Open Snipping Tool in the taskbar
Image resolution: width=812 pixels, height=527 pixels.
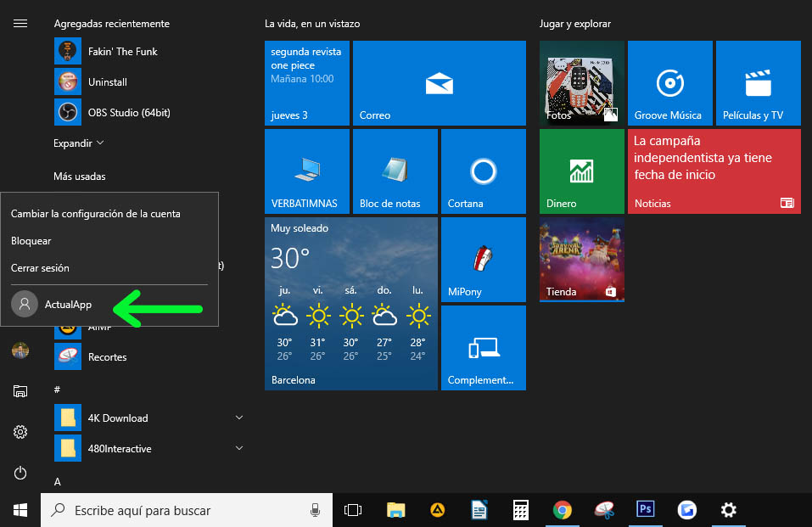click(604, 510)
